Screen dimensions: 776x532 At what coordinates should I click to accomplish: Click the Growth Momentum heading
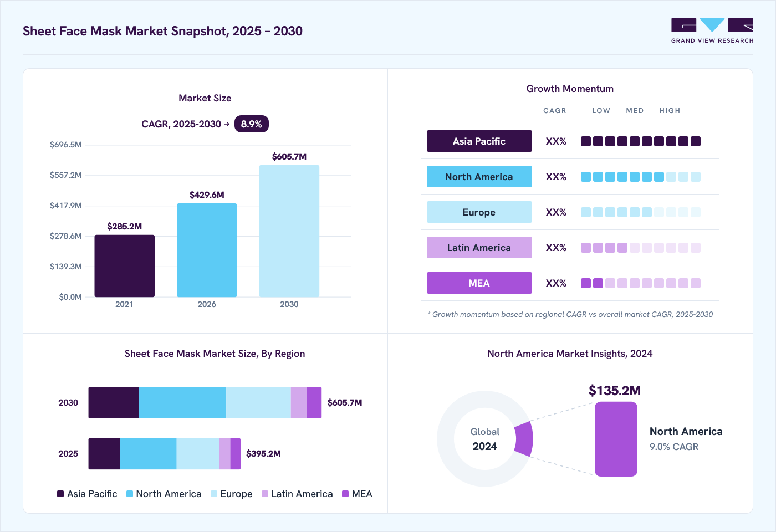[570, 89]
